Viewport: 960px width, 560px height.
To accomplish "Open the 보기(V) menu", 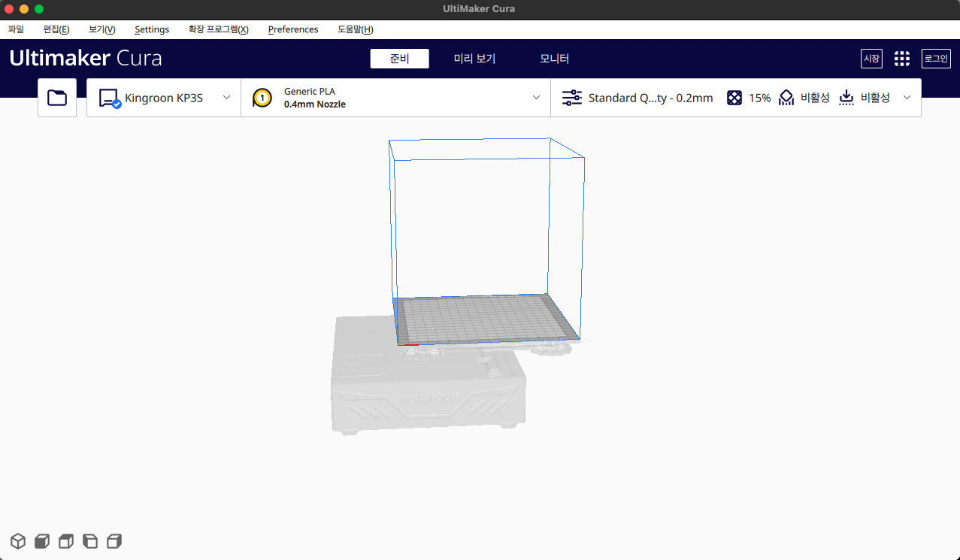I will (102, 29).
